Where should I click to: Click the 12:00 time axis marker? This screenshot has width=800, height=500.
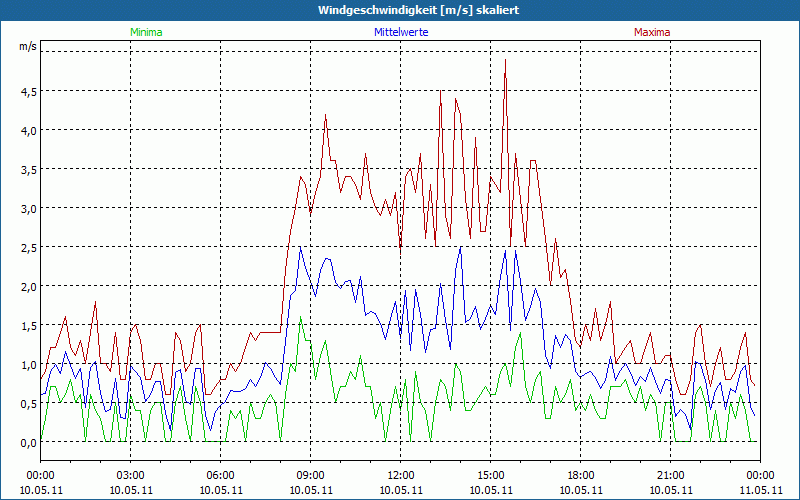pos(401,475)
